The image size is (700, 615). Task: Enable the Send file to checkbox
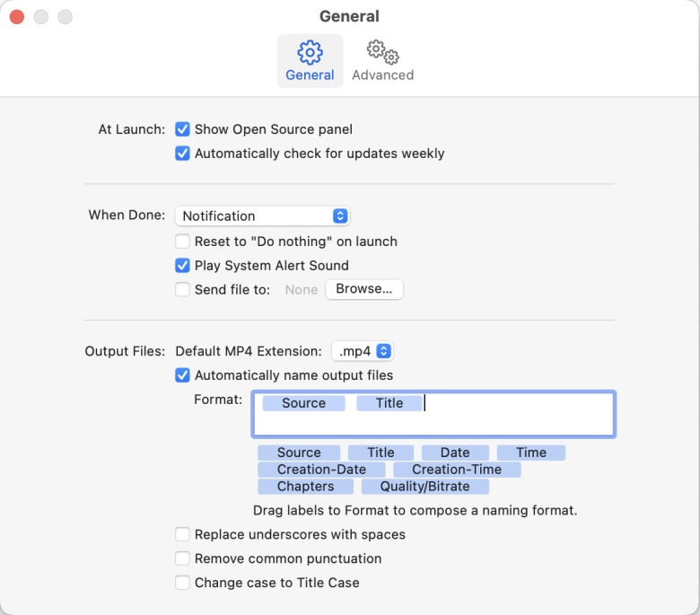point(182,290)
